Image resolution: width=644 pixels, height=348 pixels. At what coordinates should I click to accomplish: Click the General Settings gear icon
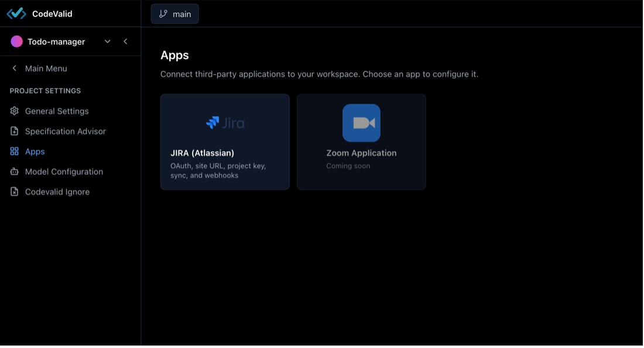coord(15,111)
